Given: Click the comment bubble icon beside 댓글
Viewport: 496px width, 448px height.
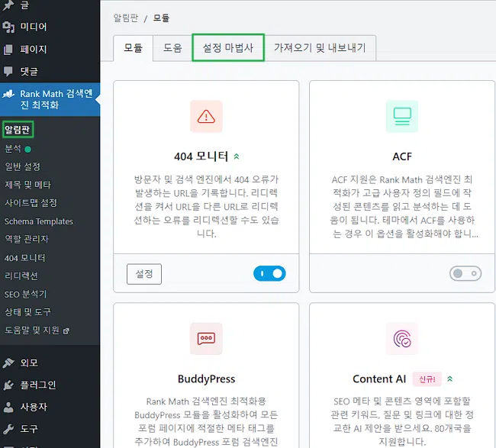Looking at the screenshot, I should click(8, 72).
